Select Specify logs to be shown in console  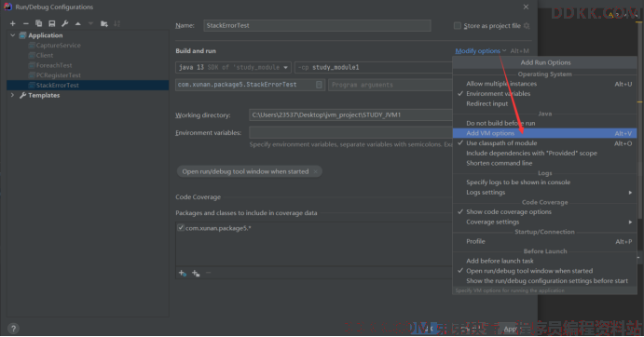tap(544, 182)
